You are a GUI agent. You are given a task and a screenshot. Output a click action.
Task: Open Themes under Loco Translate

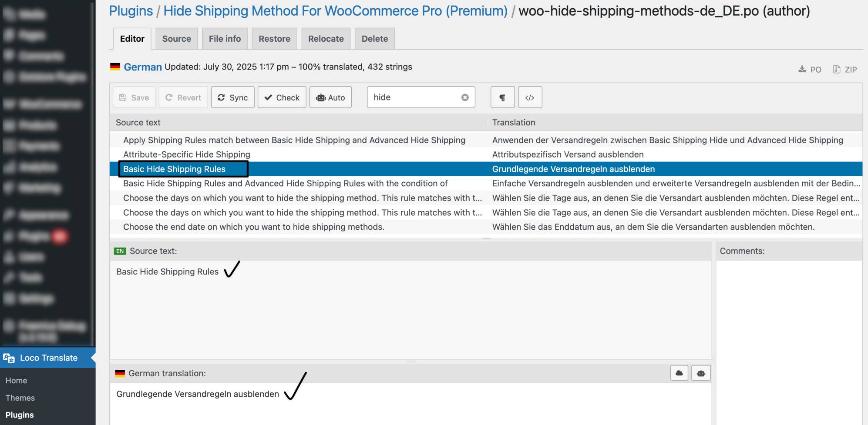(20, 398)
